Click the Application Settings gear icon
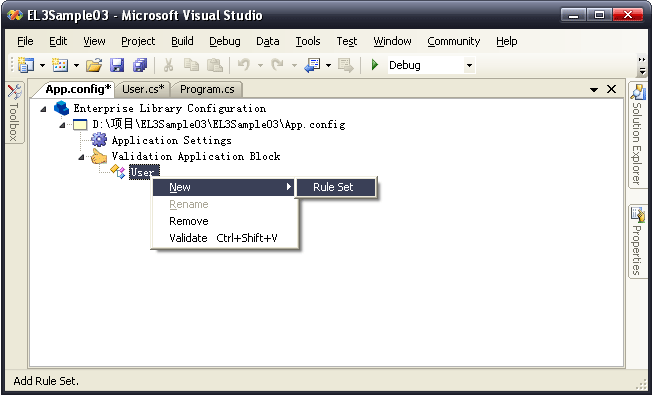The height and width of the screenshot is (396, 653). 99,140
